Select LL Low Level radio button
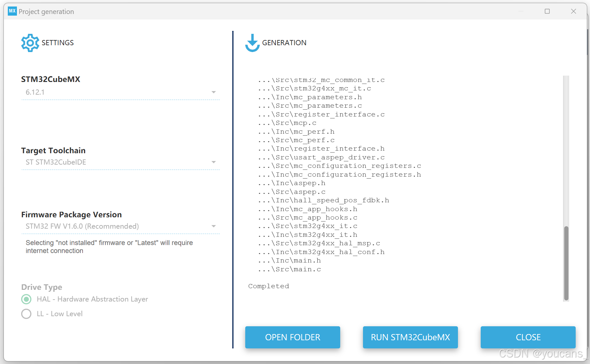Screen dimensions: 590x364 26,314
